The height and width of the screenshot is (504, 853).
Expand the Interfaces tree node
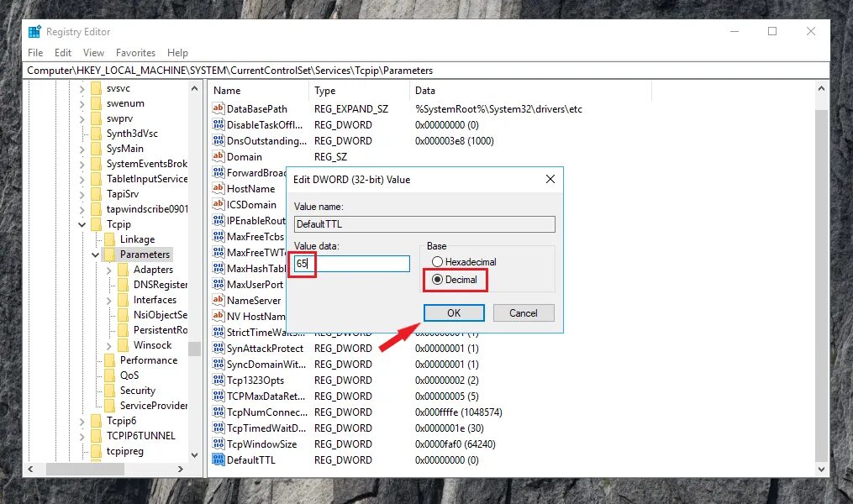[108, 300]
